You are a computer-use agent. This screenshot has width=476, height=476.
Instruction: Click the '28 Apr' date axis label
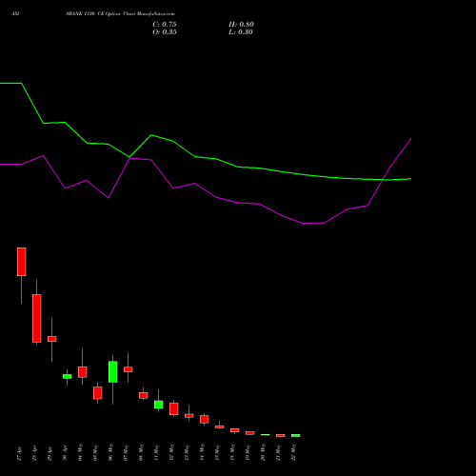(34, 454)
